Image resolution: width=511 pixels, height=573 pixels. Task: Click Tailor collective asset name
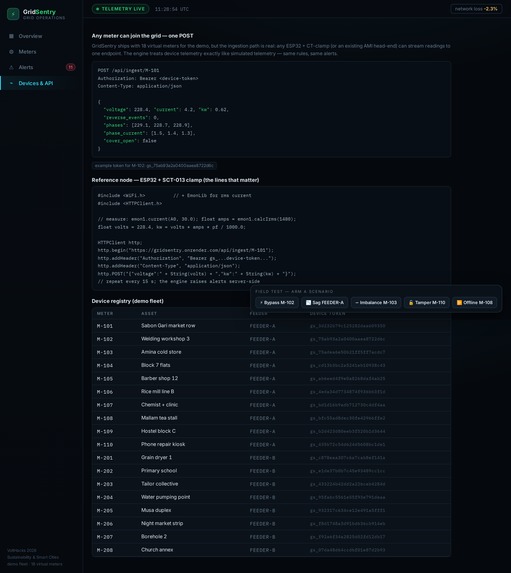(160, 483)
